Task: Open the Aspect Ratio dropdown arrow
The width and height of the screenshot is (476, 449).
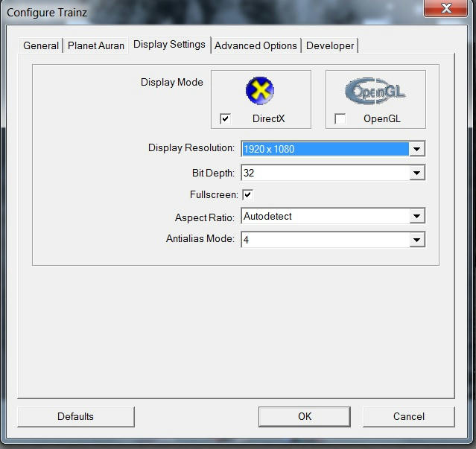Action: 417,216
